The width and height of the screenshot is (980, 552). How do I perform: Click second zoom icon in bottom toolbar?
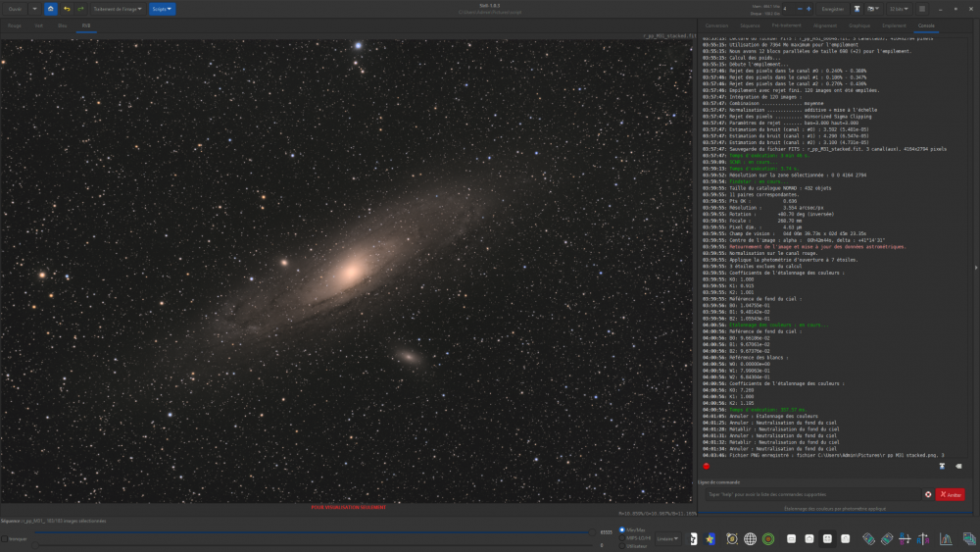coord(809,539)
